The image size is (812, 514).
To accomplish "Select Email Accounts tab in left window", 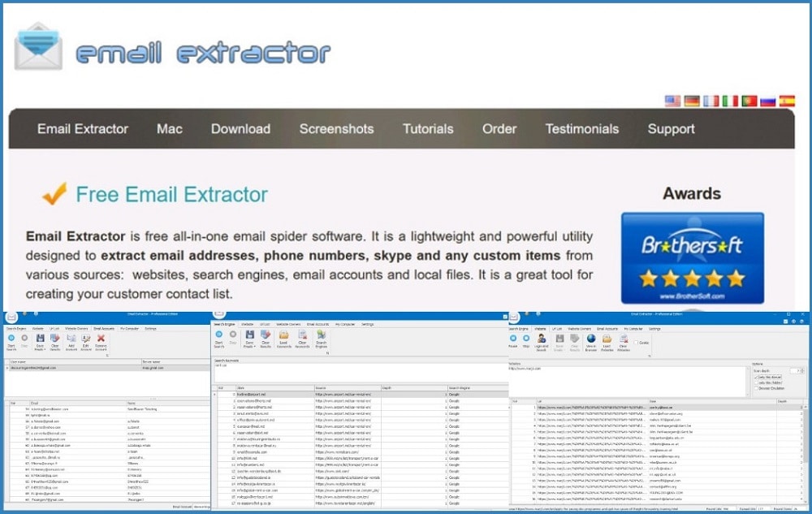I will point(104,329).
